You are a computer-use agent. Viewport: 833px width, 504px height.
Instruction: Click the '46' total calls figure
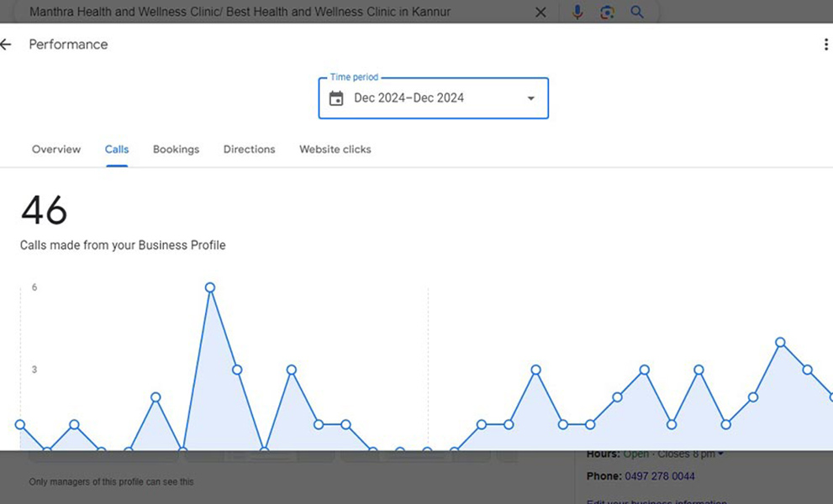44,210
